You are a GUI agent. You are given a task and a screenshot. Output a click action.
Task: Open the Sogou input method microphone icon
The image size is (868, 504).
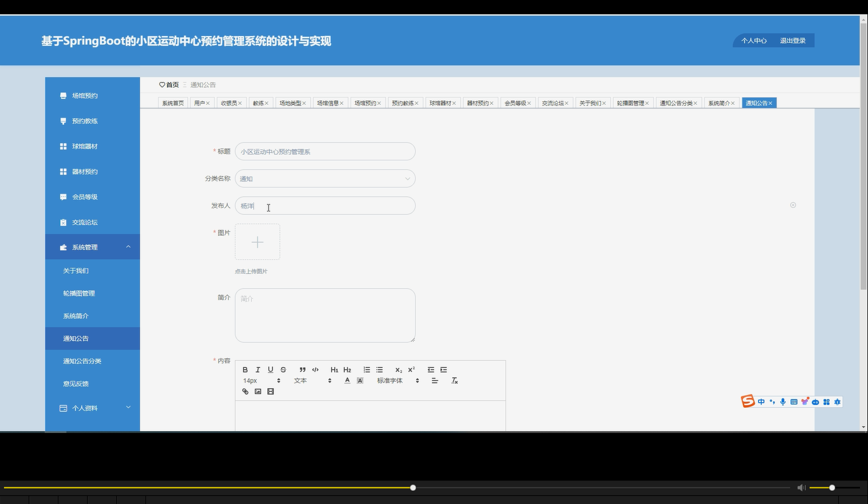click(x=782, y=401)
